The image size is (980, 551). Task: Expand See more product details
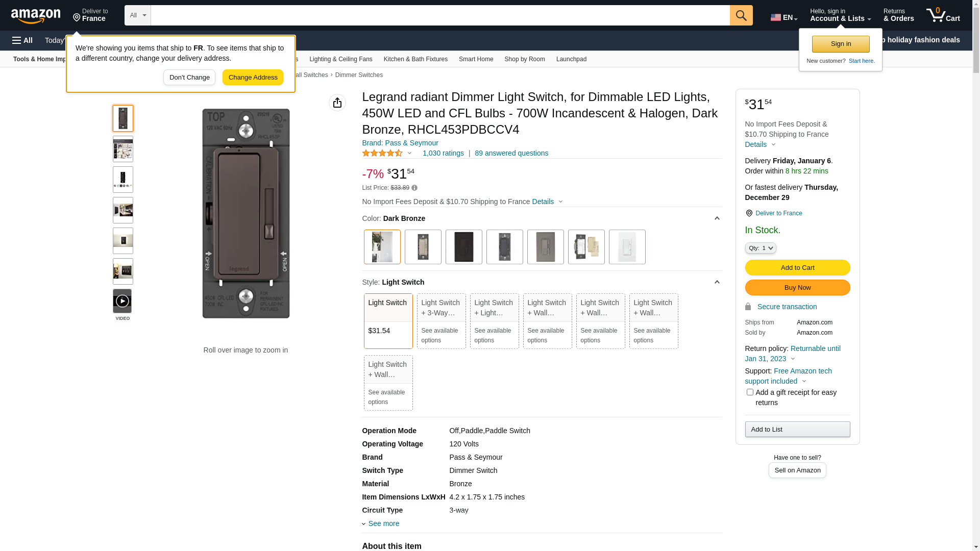pyautogui.click(x=383, y=523)
